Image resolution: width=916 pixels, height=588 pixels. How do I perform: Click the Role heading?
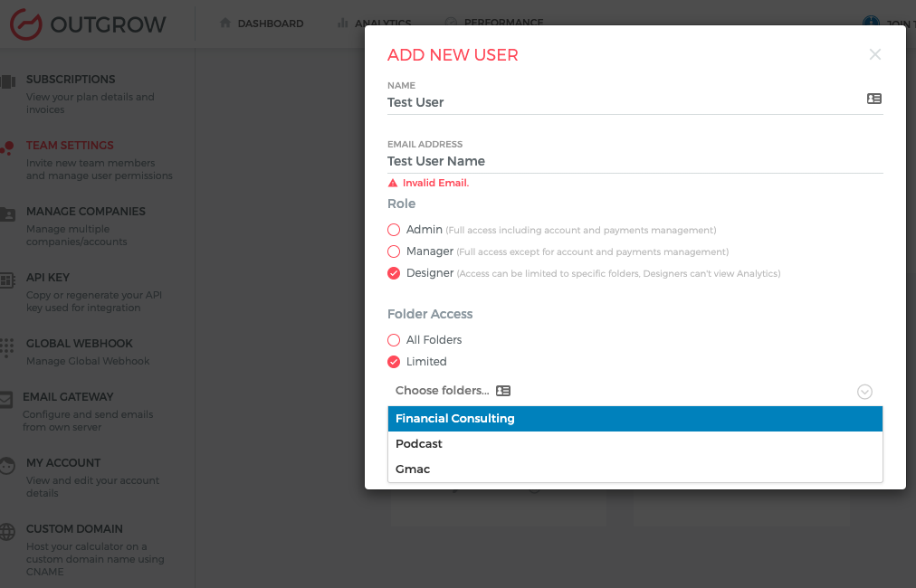401,204
